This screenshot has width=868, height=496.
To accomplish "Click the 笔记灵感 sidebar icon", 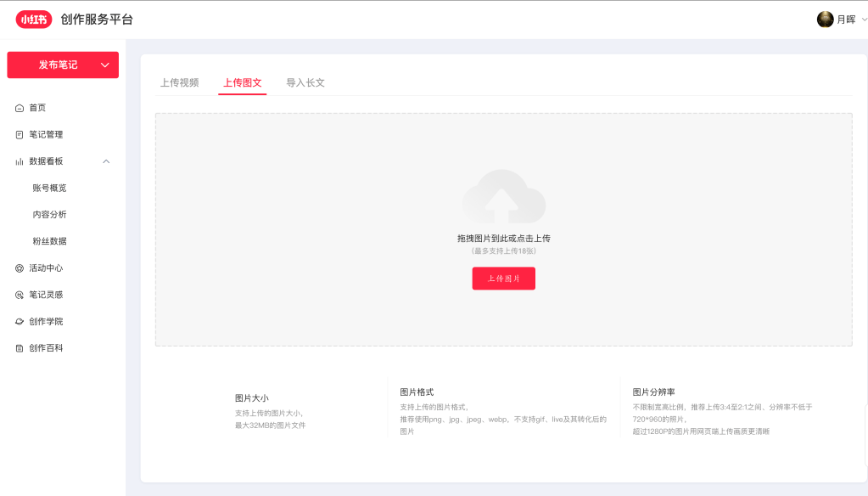I will [20, 295].
